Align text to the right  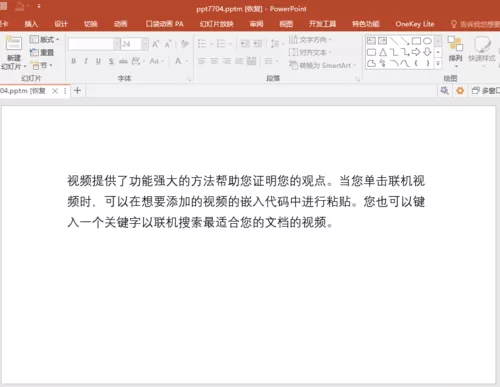pyautogui.click(x=227, y=61)
